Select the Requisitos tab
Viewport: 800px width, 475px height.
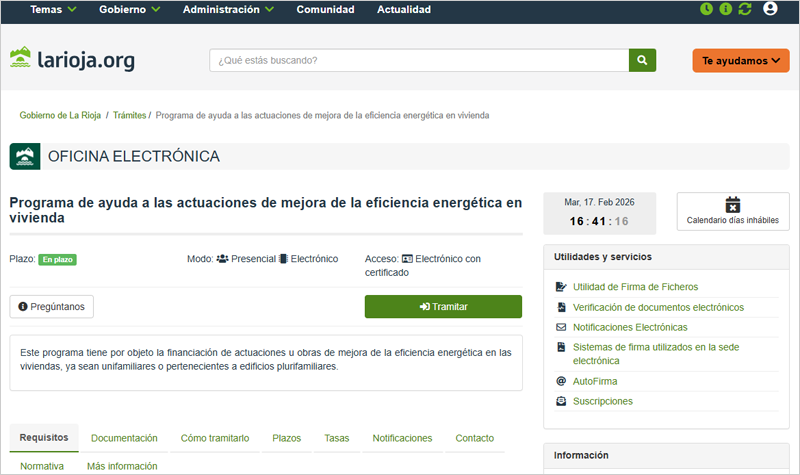44,438
